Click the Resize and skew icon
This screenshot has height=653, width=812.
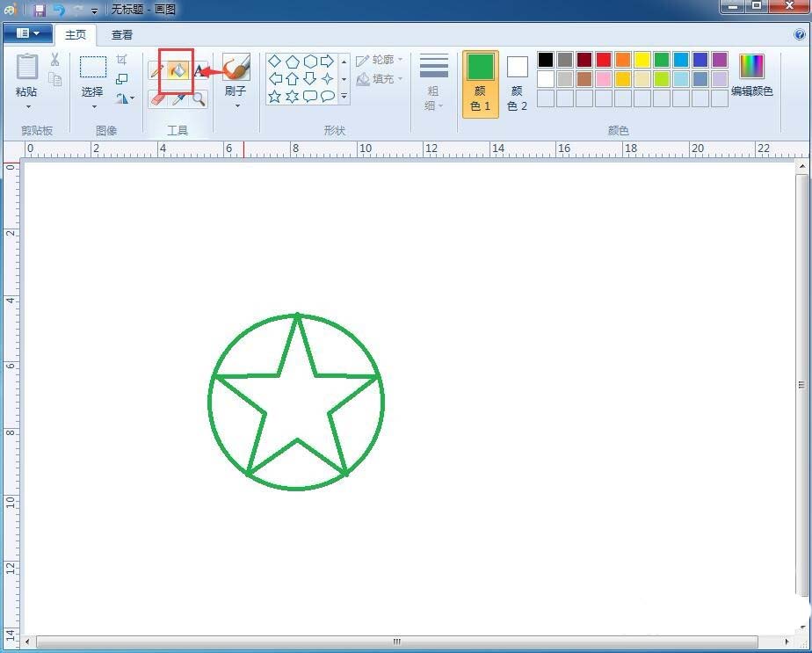coord(121,79)
